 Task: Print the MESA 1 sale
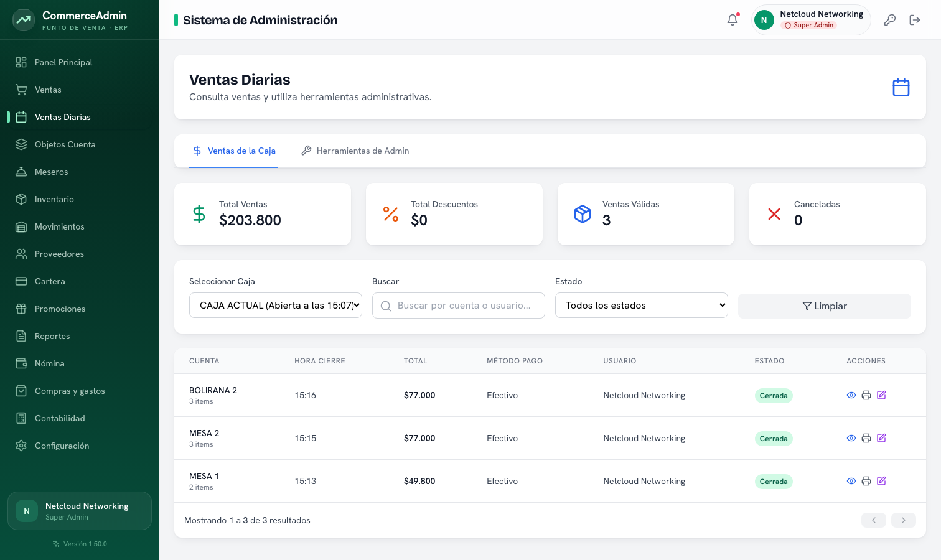click(x=866, y=481)
